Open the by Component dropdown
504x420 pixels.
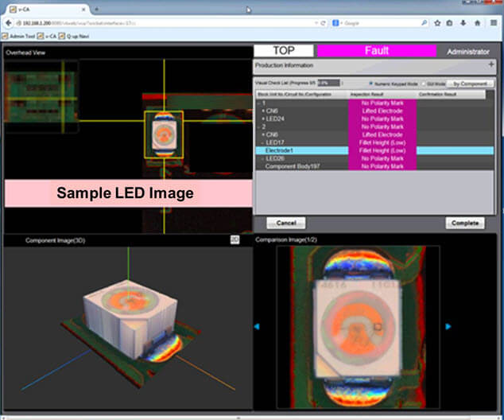click(471, 83)
